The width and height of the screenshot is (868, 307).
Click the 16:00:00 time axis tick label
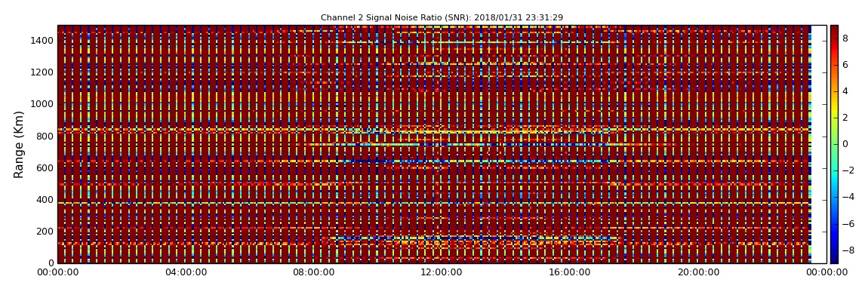click(569, 272)
